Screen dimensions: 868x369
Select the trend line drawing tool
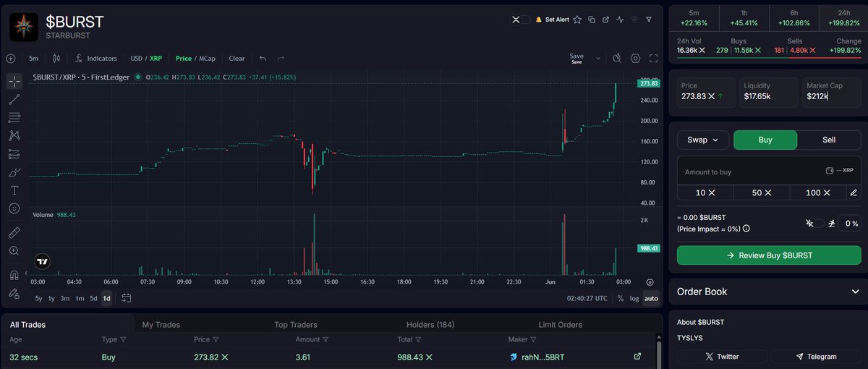click(x=14, y=99)
